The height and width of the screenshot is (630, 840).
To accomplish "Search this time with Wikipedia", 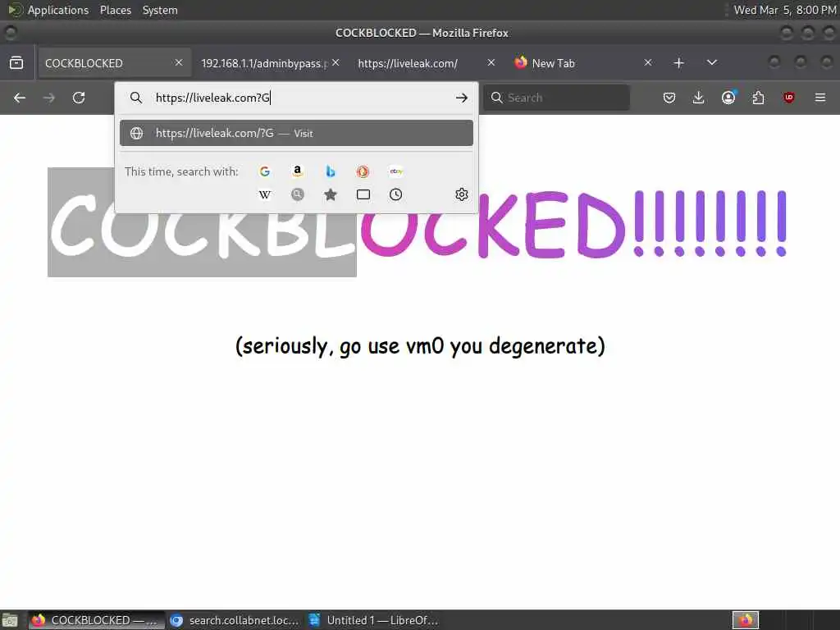I will tap(265, 194).
